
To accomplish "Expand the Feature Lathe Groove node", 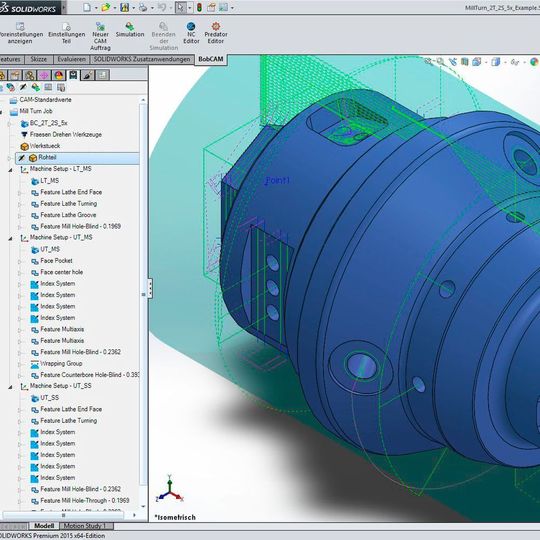I will [x=19, y=216].
